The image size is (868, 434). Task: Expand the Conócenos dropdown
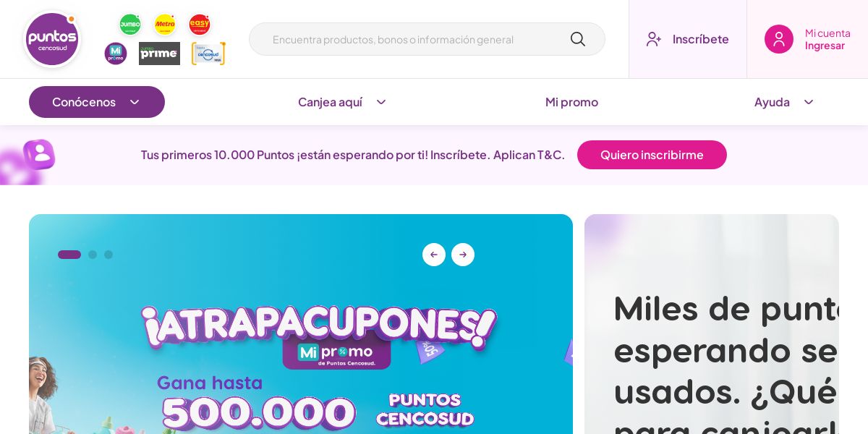tap(97, 102)
